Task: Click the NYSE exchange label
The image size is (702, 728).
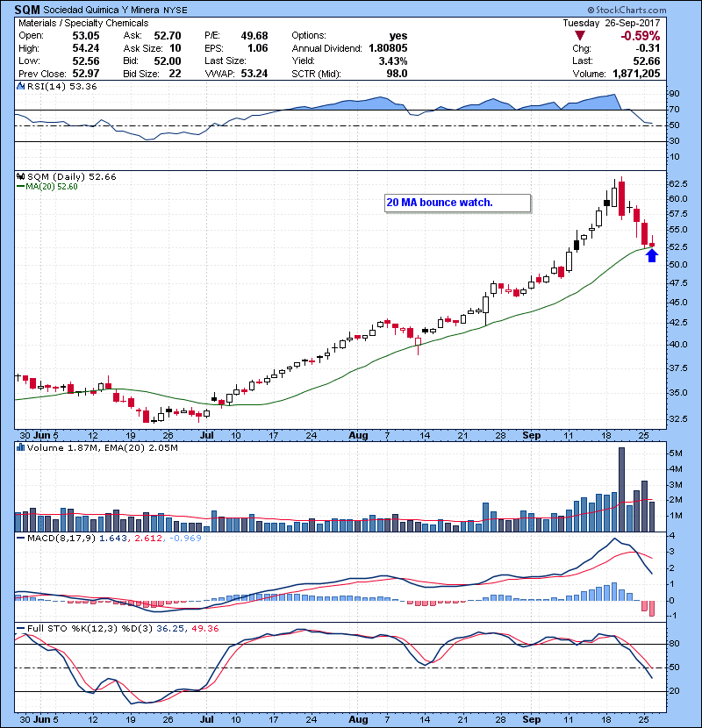Action: tap(175, 11)
